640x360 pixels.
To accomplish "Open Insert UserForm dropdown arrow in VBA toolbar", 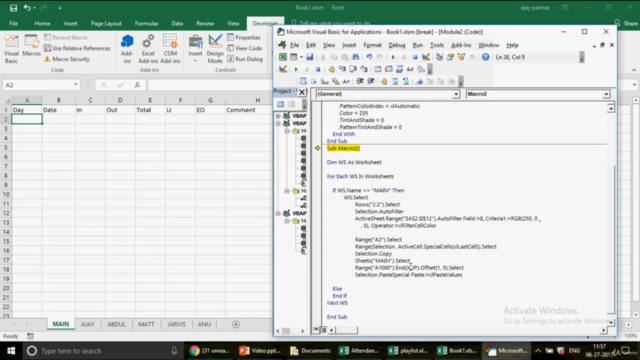I will (301, 57).
